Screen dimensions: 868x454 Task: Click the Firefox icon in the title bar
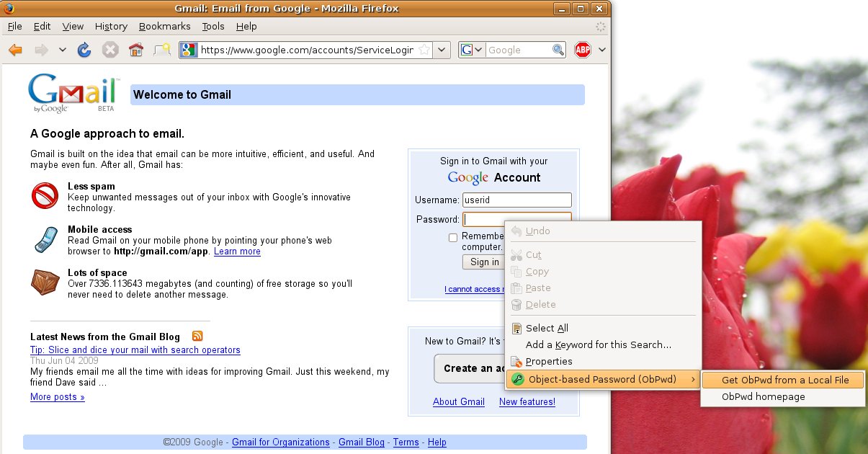pyautogui.click(x=9, y=8)
